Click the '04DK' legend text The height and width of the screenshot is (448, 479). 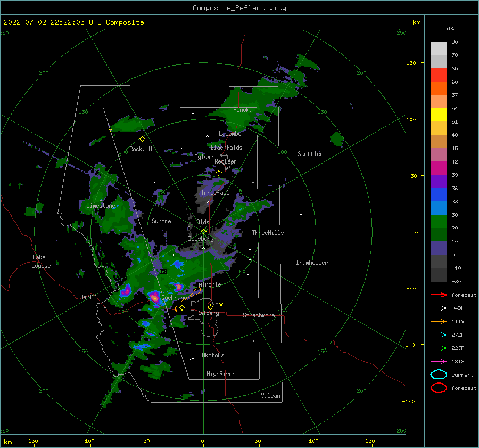tap(458, 308)
